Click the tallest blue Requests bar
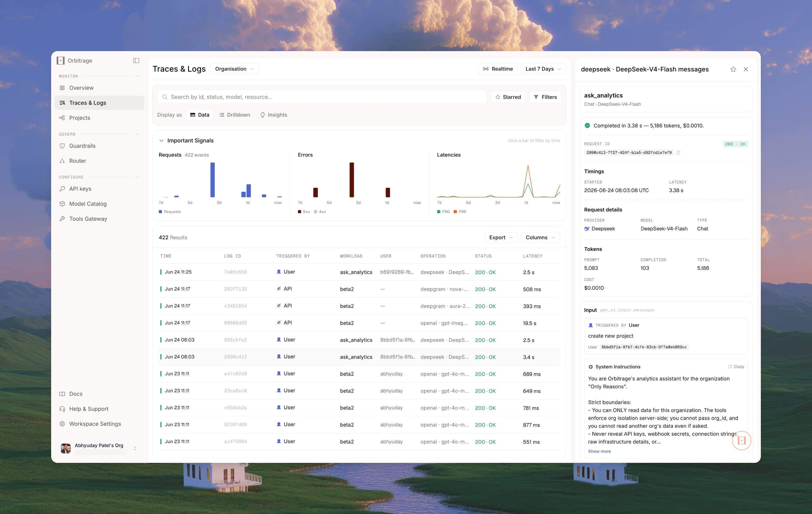This screenshot has width=812, height=514. [212, 180]
